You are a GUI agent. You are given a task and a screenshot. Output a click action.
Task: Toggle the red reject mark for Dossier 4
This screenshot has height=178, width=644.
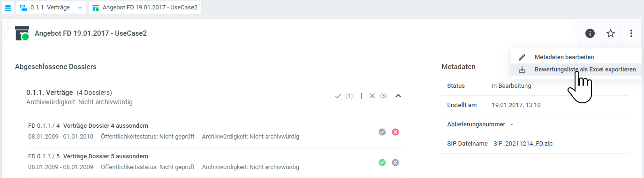(x=395, y=132)
